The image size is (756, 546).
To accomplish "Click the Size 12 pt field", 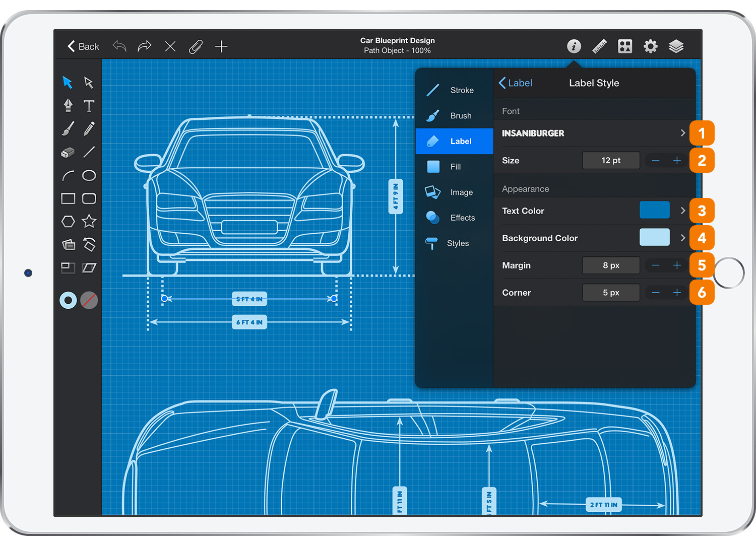I will pyautogui.click(x=611, y=160).
